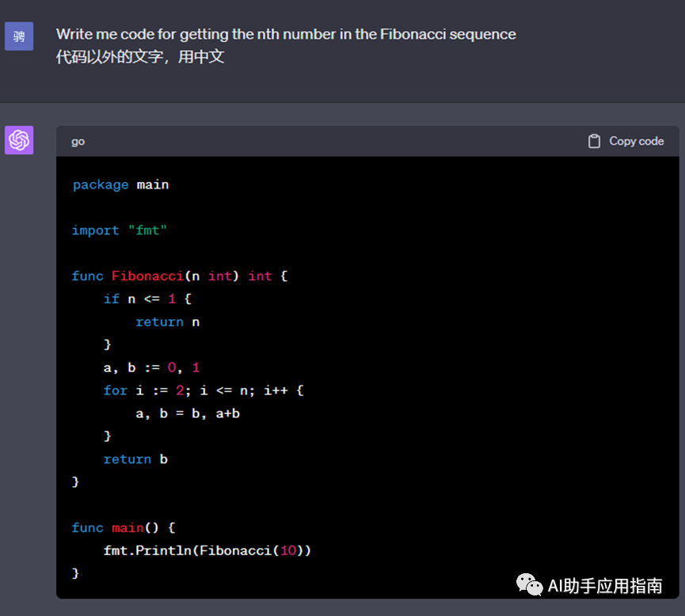Click the fmt.Println(Fibonacci(10)) call
The height and width of the screenshot is (616, 685).
(207, 550)
